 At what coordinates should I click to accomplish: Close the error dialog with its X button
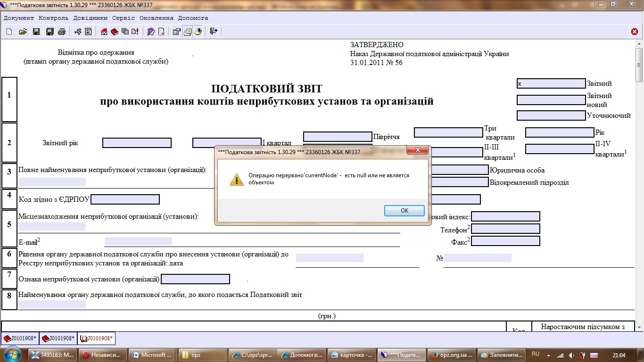[x=417, y=150]
